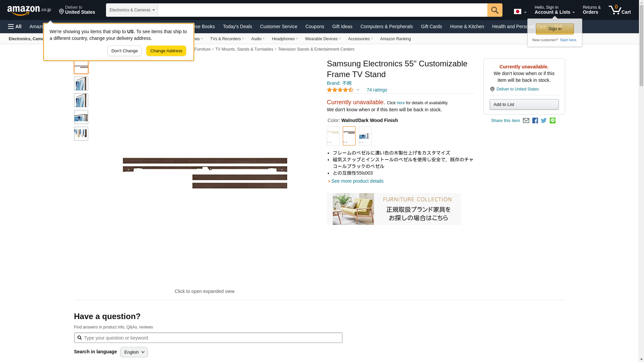
Task: Go to Amazon.co.jp home logo
Action: 29,10
